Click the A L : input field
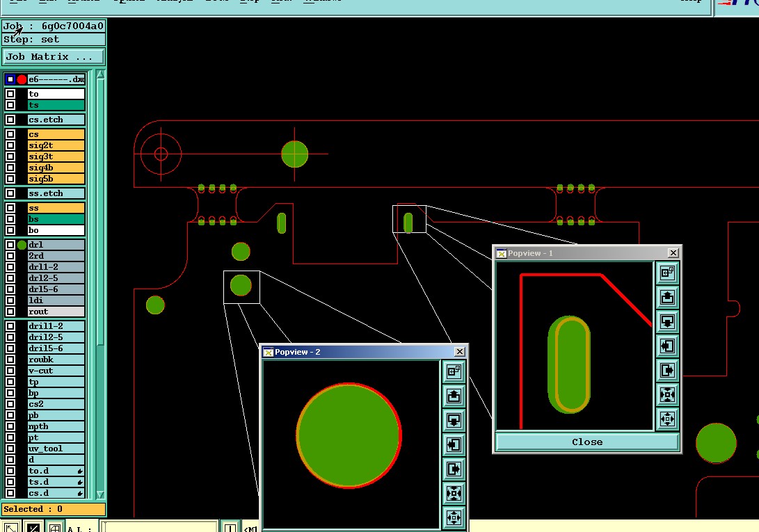Image resolution: width=759 pixels, height=532 pixels. coord(161,526)
